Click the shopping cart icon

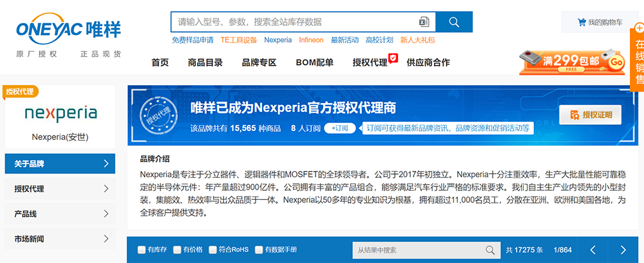pos(581,22)
